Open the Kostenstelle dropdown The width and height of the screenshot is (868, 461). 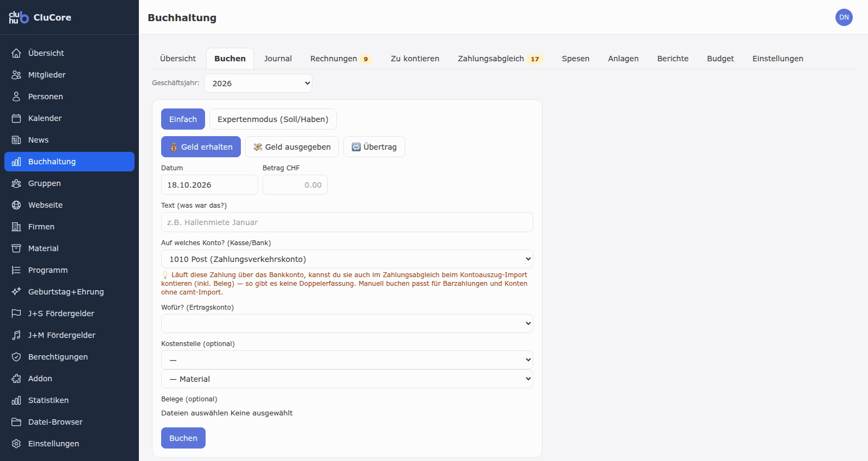click(x=347, y=360)
